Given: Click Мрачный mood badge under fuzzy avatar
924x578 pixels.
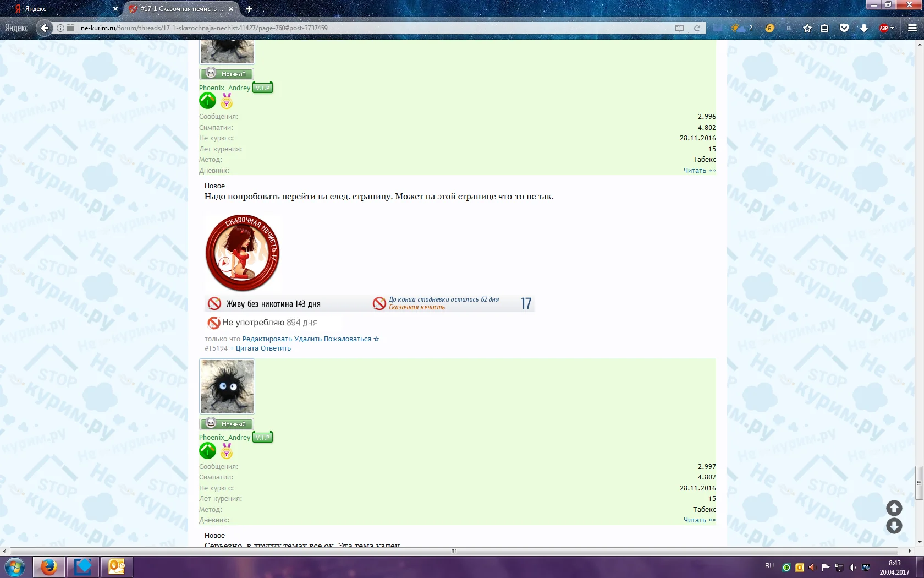Looking at the screenshot, I should click(226, 424).
